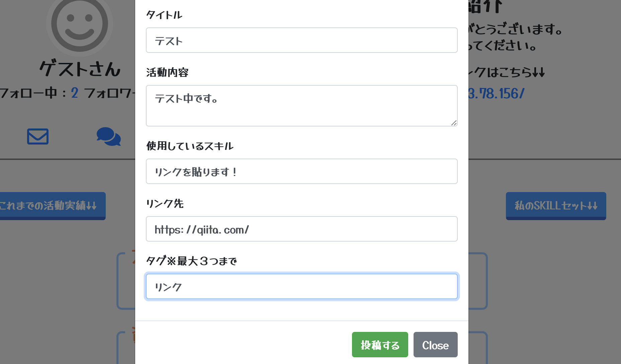Click the フォロワー count text
The image size is (621, 364).
click(x=110, y=93)
